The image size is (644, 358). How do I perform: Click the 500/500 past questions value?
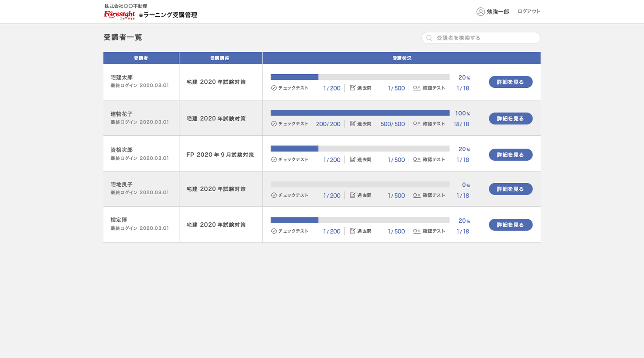pos(392,124)
